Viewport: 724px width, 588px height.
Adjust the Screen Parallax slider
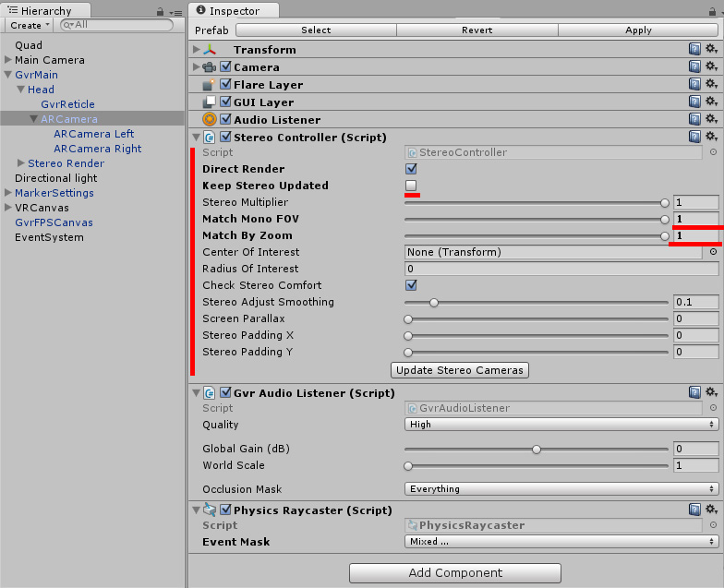pyautogui.click(x=536, y=319)
